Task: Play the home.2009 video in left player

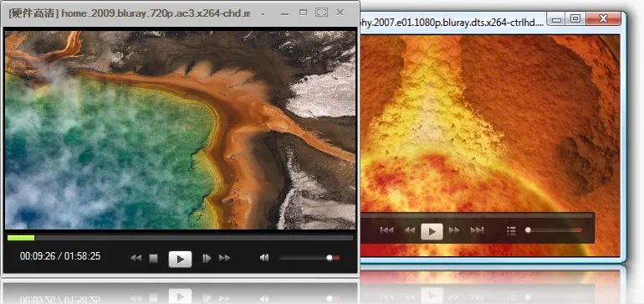Action: click(x=180, y=259)
